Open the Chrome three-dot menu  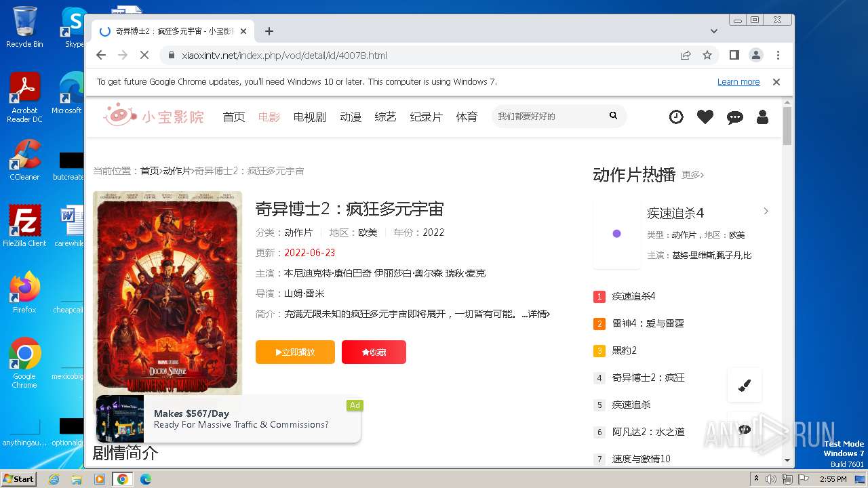pyautogui.click(x=778, y=55)
